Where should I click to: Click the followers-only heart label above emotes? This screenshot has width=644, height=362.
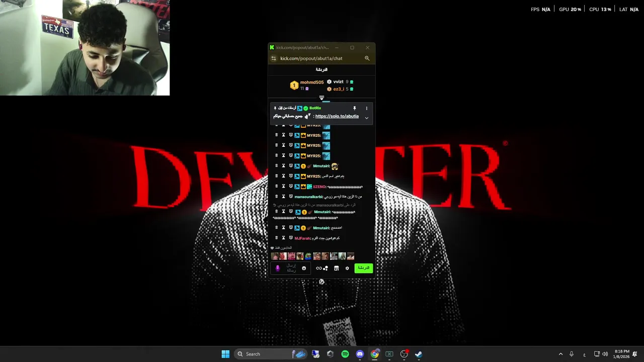[x=281, y=248]
